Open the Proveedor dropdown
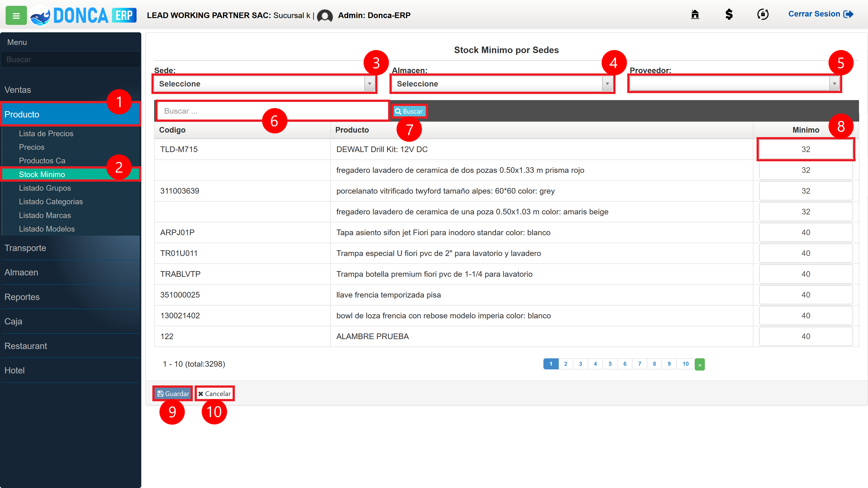 click(x=735, y=84)
